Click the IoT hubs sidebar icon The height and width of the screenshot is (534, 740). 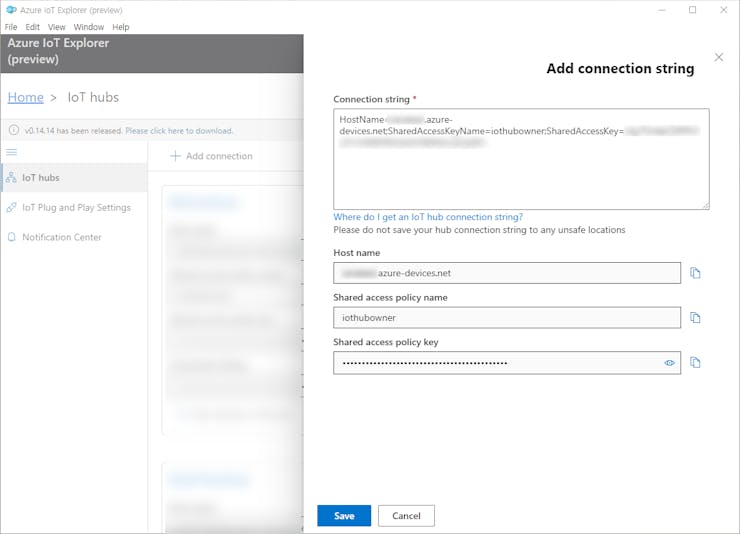pos(12,178)
